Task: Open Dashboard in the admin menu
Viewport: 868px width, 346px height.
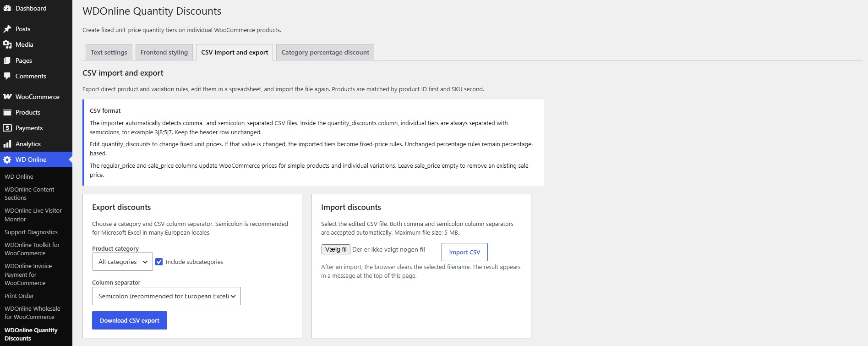Action: pos(36,8)
